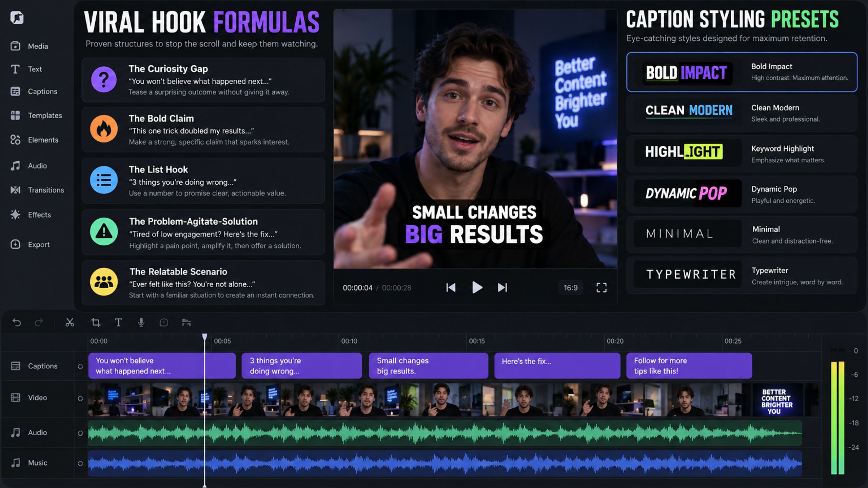Choose the Minimal caption preset
Viewport: 868px width, 488px height.
click(x=742, y=235)
